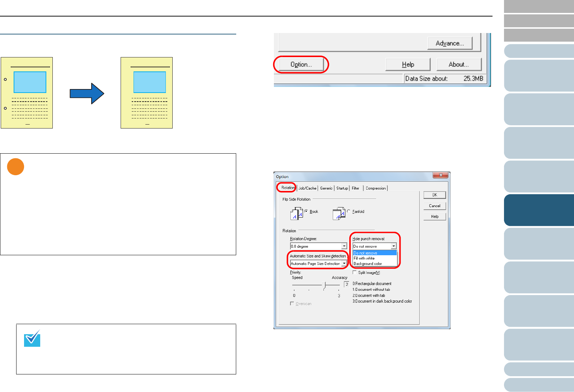Click the Option... button
This screenshot has width=574, height=392.
(x=301, y=65)
